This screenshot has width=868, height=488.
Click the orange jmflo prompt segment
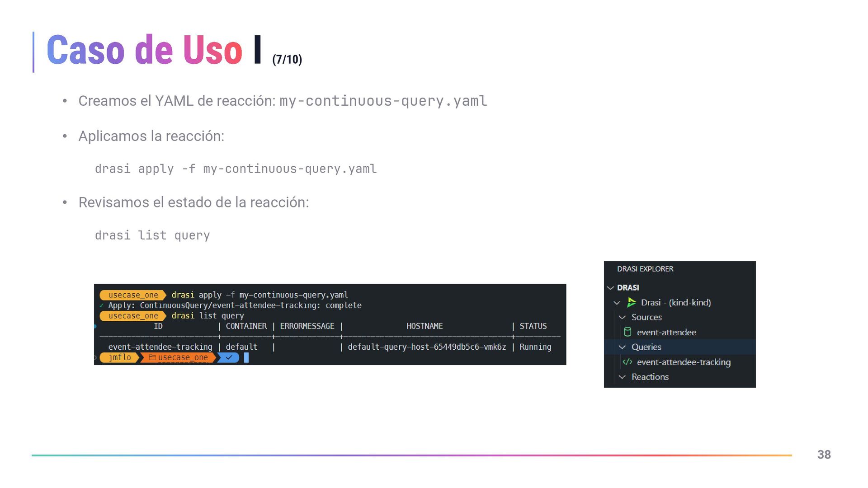pyautogui.click(x=120, y=357)
